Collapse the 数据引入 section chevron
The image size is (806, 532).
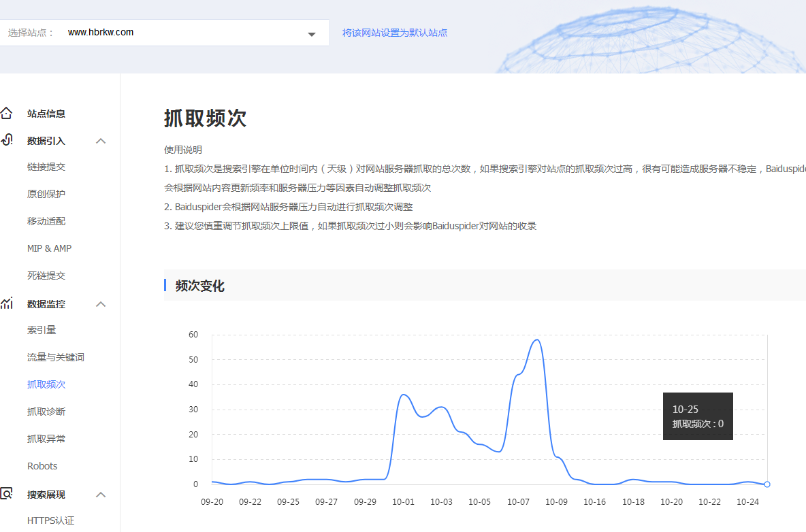click(x=101, y=141)
